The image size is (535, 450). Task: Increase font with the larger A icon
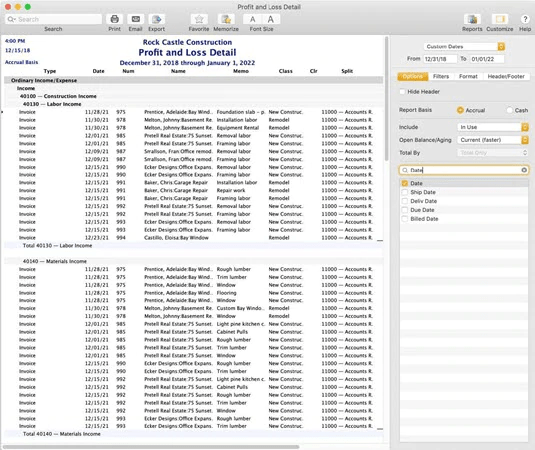[x=271, y=19]
